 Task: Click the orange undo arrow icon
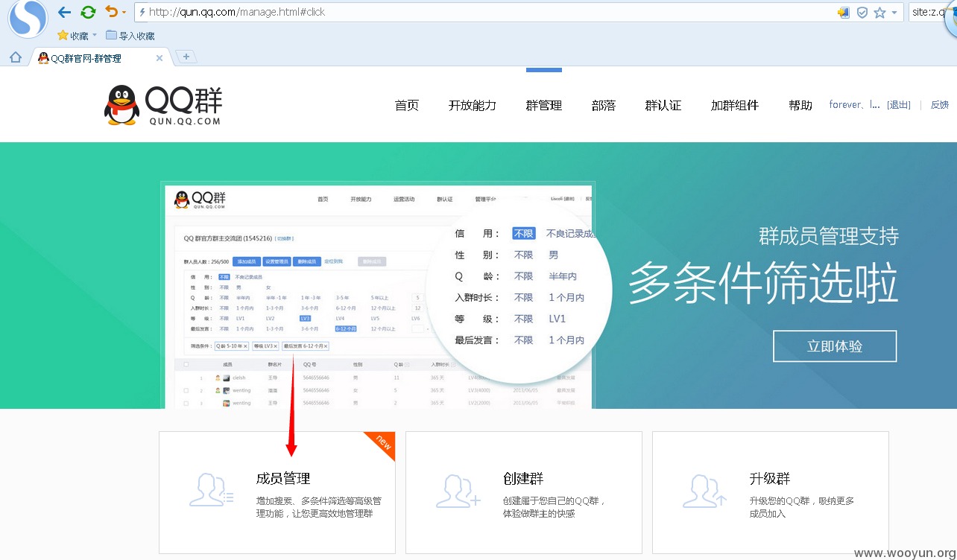click(x=112, y=11)
